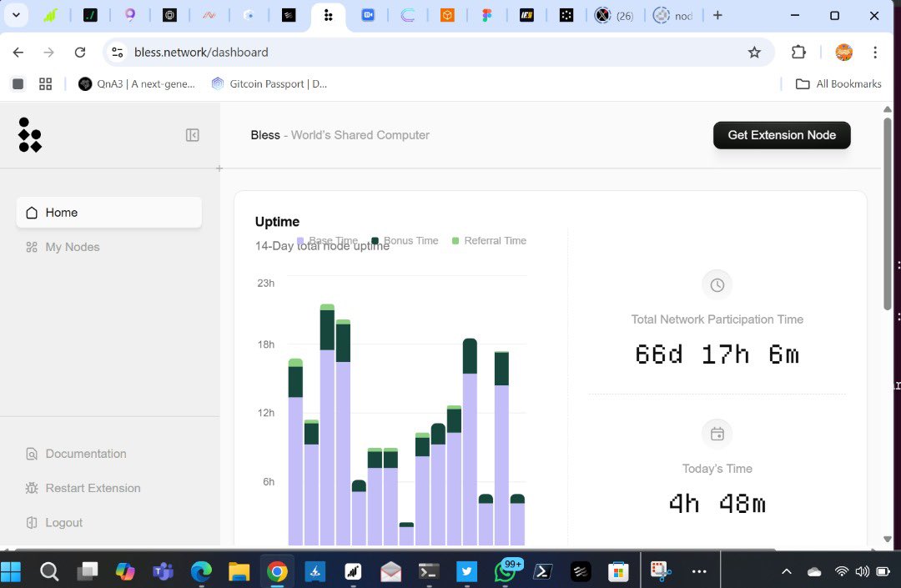Open a new tab with plus button
The height and width of the screenshot is (588, 901).
click(717, 16)
